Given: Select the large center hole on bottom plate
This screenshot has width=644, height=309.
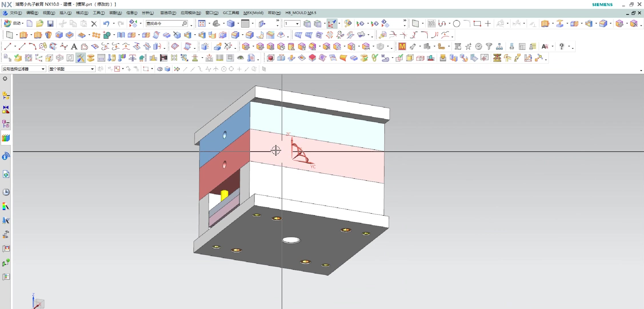Looking at the screenshot, I should click(x=291, y=240).
